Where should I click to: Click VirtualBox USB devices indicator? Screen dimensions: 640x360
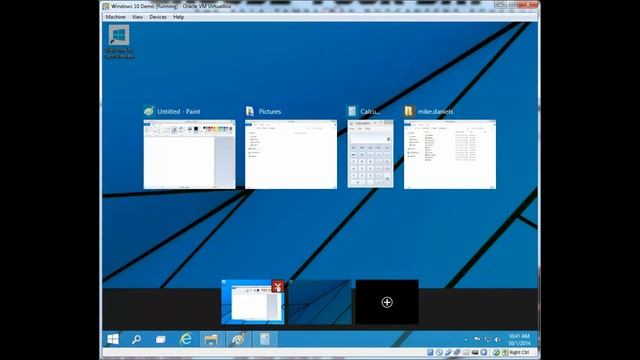(448, 352)
